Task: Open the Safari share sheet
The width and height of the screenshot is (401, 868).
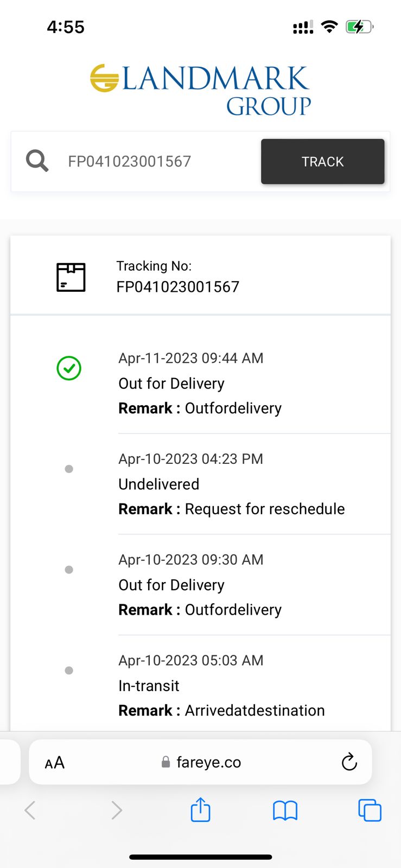Action: click(200, 810)
